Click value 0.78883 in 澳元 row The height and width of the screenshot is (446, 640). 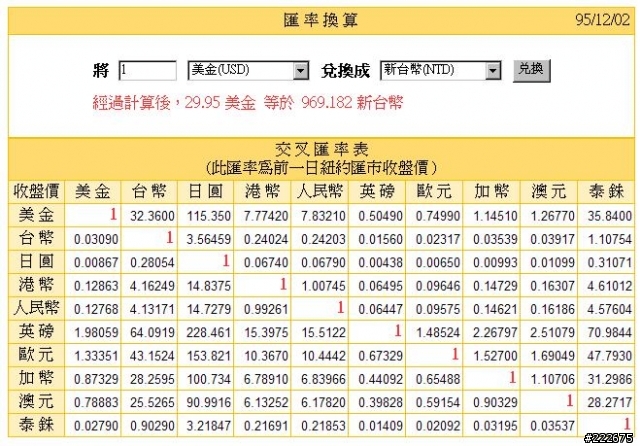coord(96,403)
